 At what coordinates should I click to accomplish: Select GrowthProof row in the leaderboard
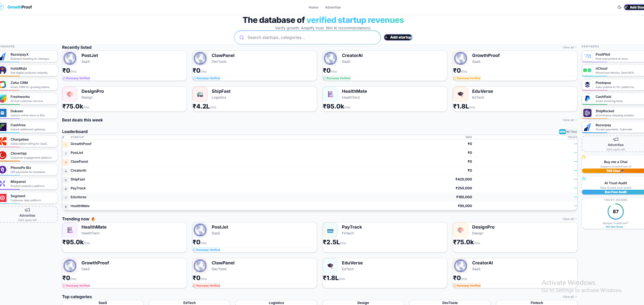click(x=319, y=144)
